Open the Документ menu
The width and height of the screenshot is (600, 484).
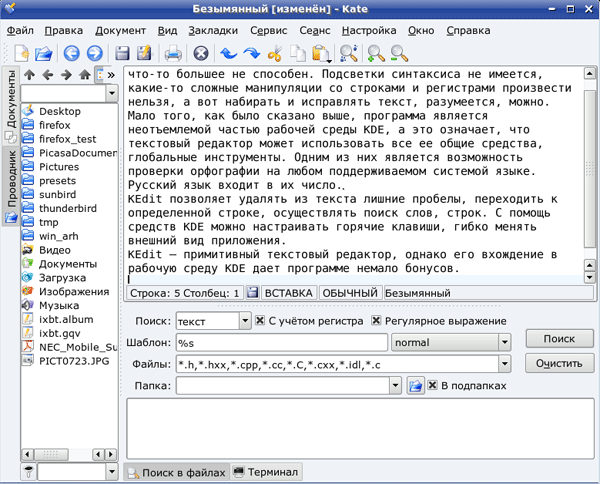121,31
